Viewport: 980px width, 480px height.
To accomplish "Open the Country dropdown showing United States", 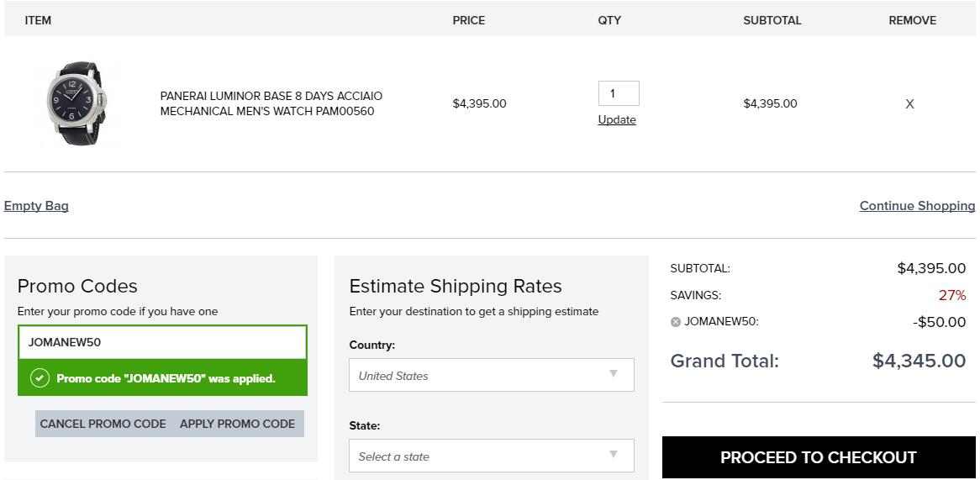I will 491,375.
